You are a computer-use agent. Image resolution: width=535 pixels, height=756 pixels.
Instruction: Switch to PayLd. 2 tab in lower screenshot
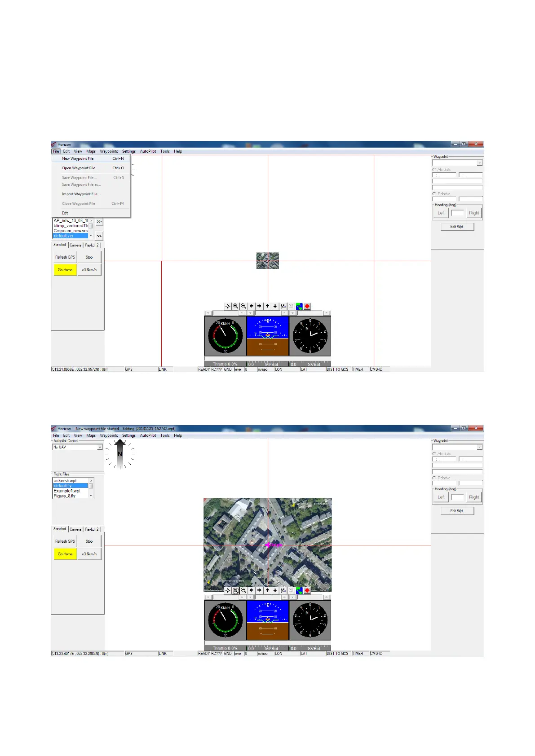pos(92,529)
